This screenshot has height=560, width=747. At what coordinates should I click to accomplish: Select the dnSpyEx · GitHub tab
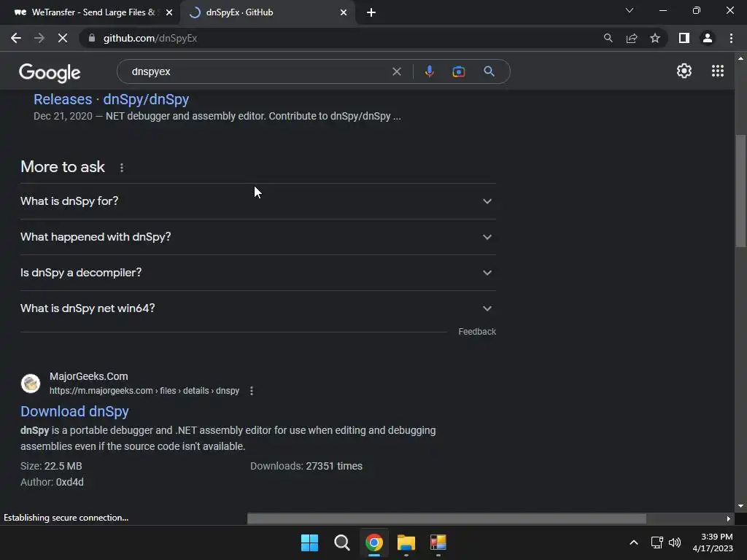pos(267,12)
